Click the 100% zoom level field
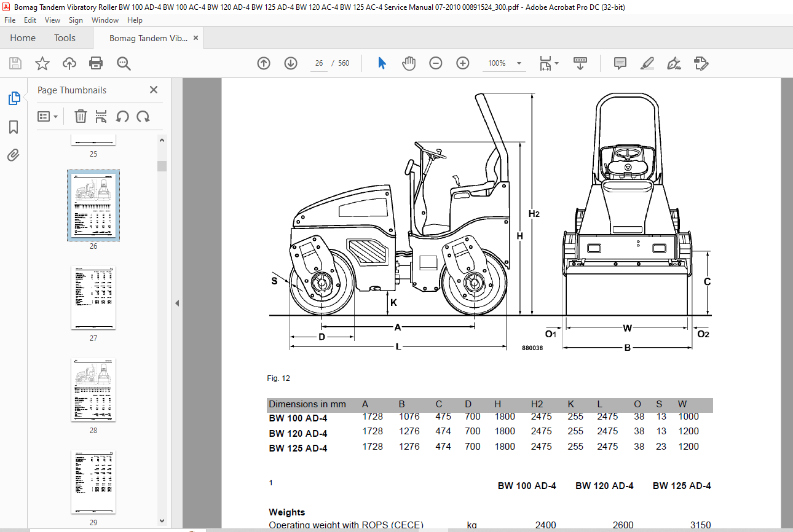 (x=497, y=63)
